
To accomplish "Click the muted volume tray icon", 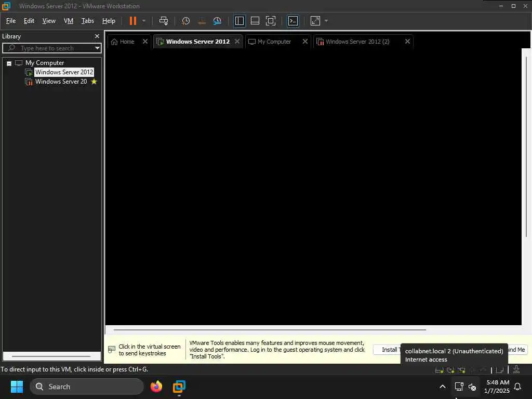I will click(x=472, y=387).
